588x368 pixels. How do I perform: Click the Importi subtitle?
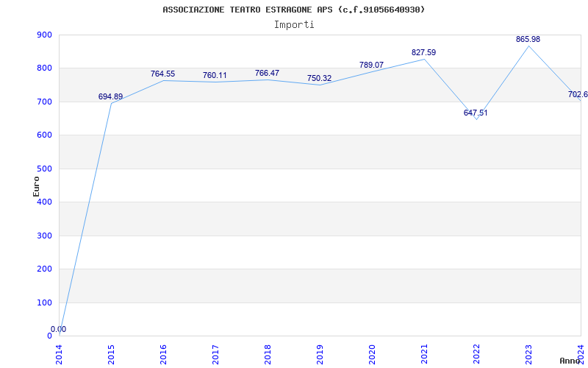[x=294, y=25]
